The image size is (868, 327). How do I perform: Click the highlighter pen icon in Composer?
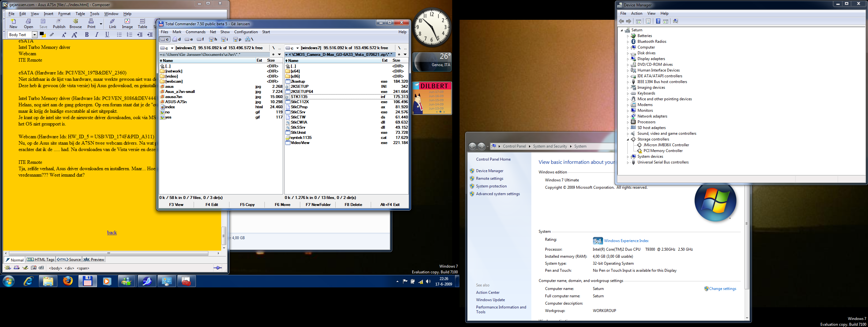(x=52, y=34)
